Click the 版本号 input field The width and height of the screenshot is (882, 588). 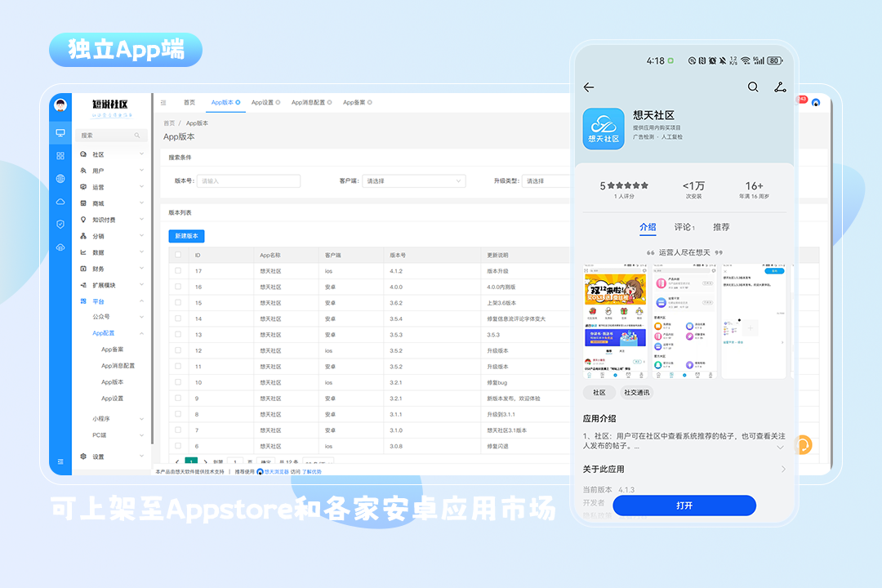pos(248,181)
